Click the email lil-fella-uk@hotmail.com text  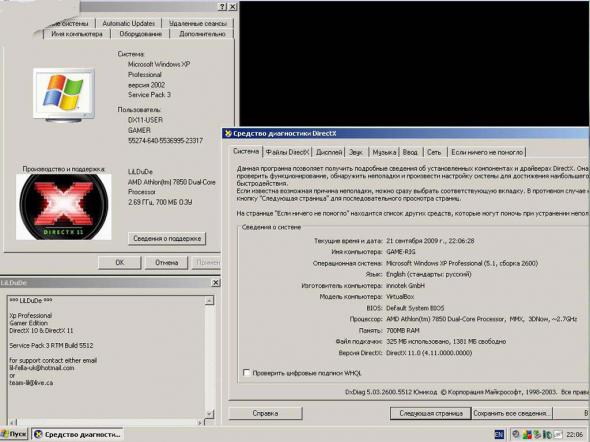tap(42, 368)
